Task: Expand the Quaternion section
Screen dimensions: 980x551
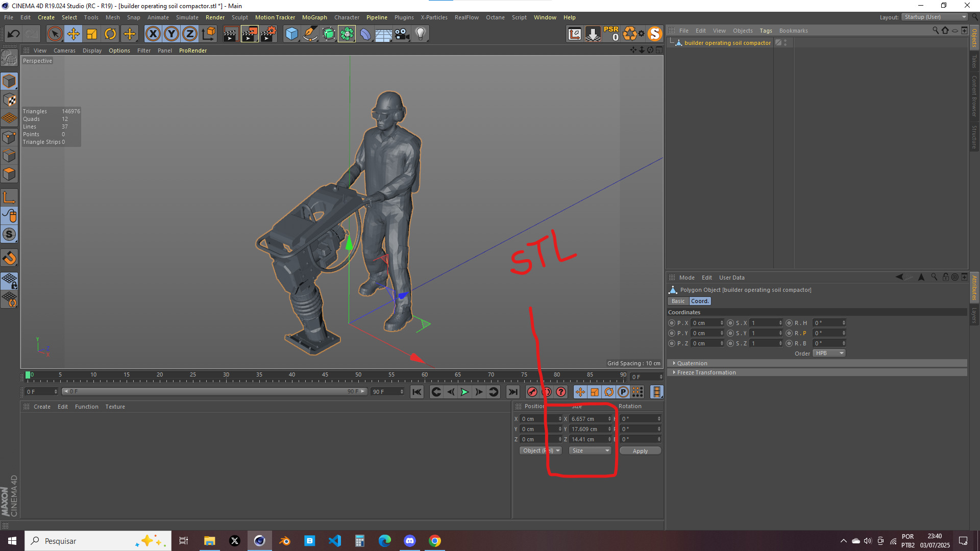Action: (x=692, y=363)
